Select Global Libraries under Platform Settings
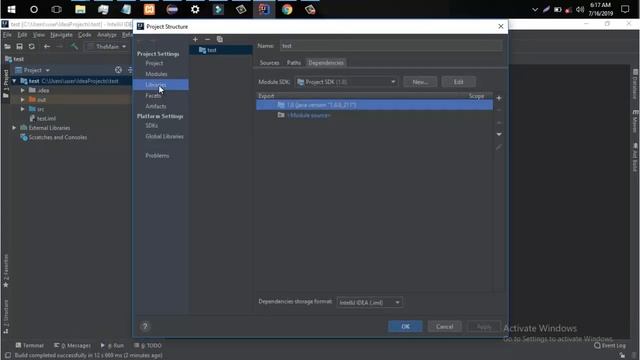Viewport: 640px width, 360px height. coord(164,136)
